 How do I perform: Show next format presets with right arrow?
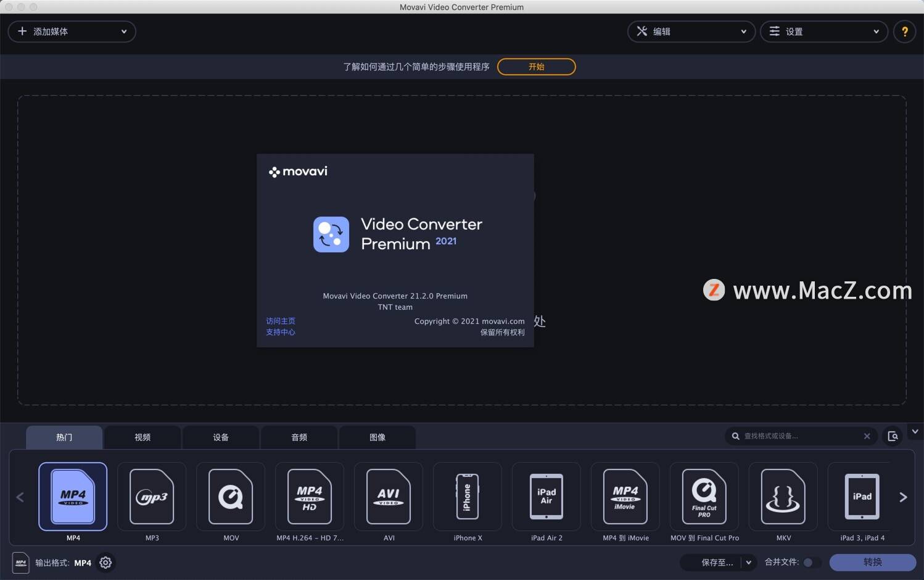pos(903,497)
